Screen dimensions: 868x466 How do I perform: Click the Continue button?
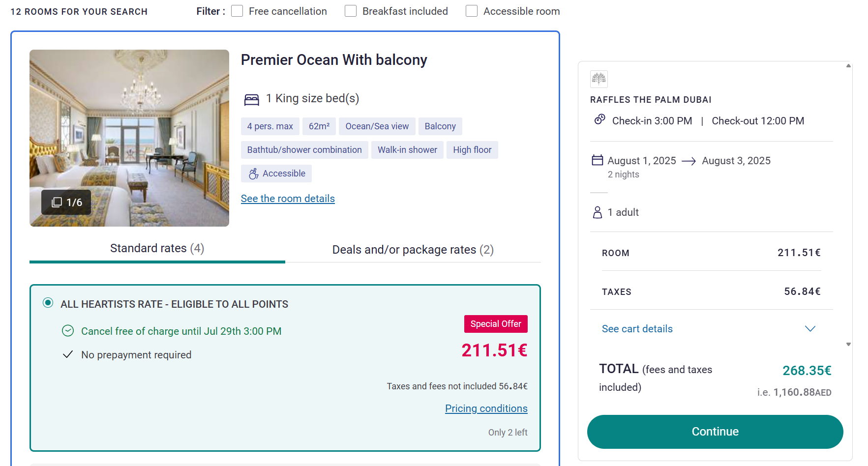click(x=715, y=432)
